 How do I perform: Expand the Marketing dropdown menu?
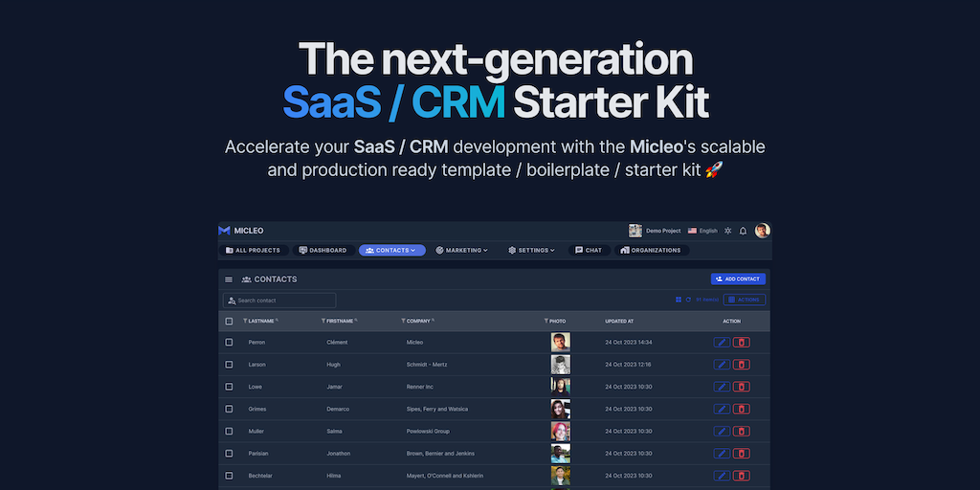(x=461, y=251)
